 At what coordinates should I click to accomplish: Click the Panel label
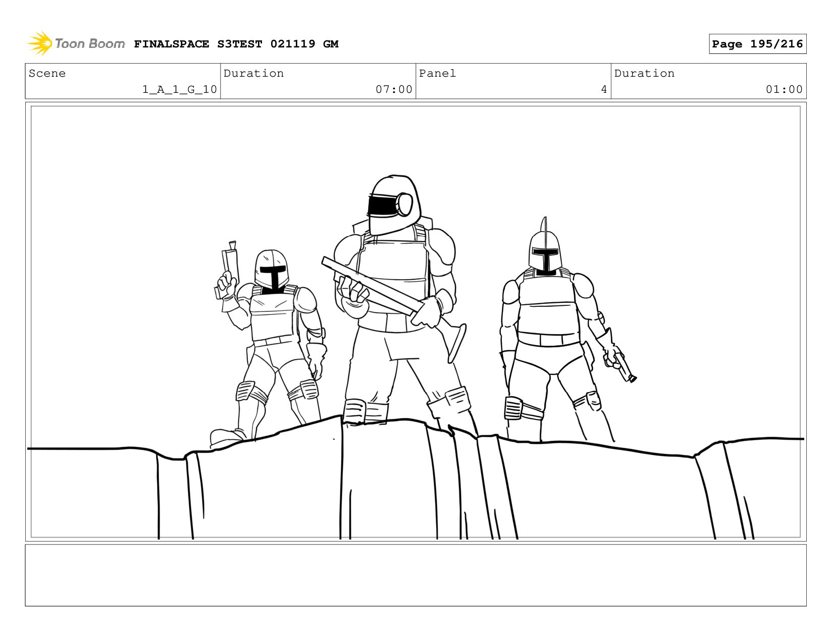pyautogui.click(x=437, y=73)
